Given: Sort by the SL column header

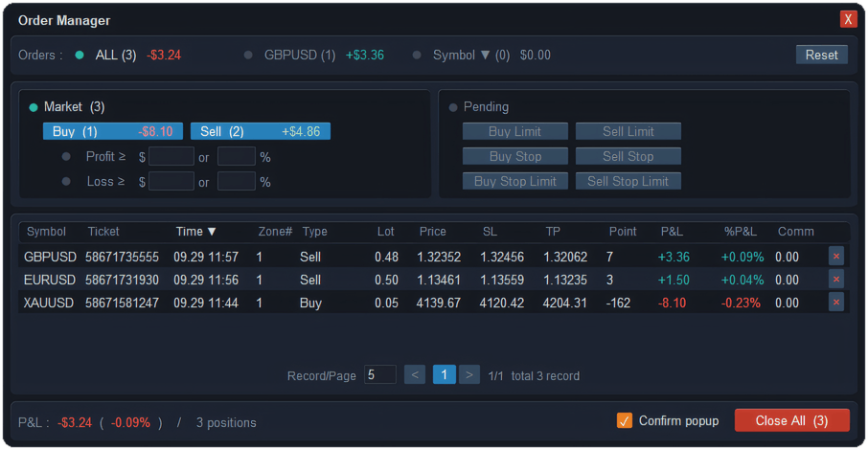Looking at the screenshot, I should click(x=490, y=232).
